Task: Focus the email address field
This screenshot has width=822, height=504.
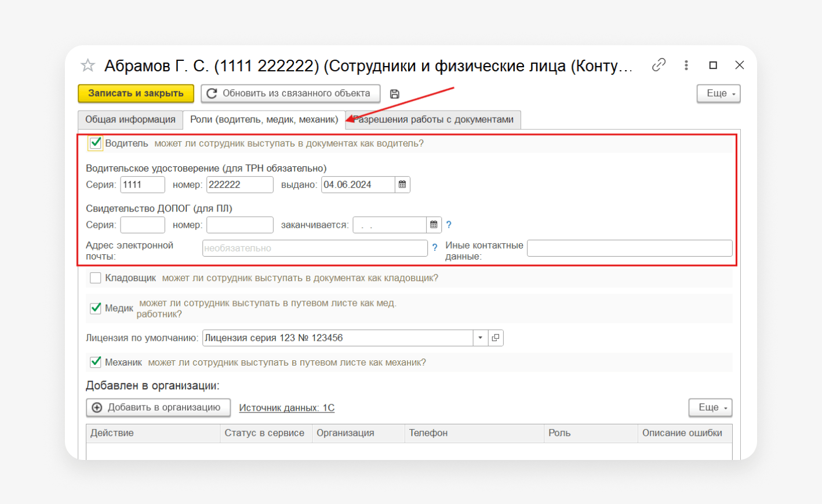Action: pos(315,248)
